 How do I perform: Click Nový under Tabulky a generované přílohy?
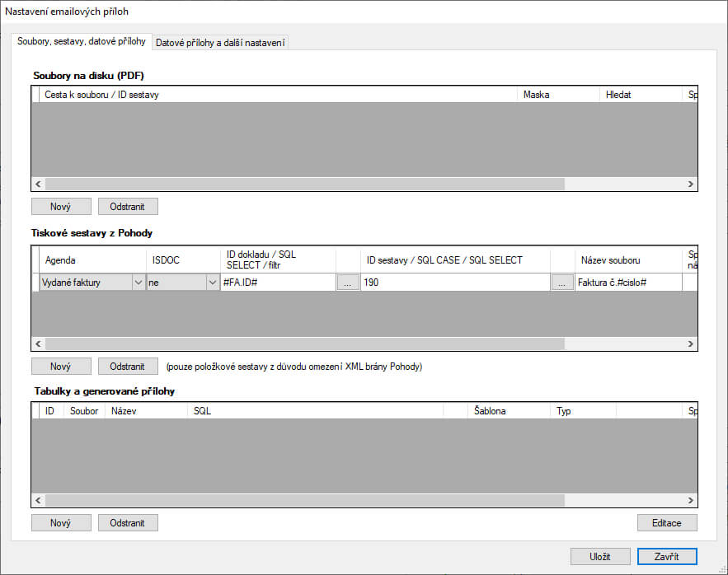pos(61,522)
